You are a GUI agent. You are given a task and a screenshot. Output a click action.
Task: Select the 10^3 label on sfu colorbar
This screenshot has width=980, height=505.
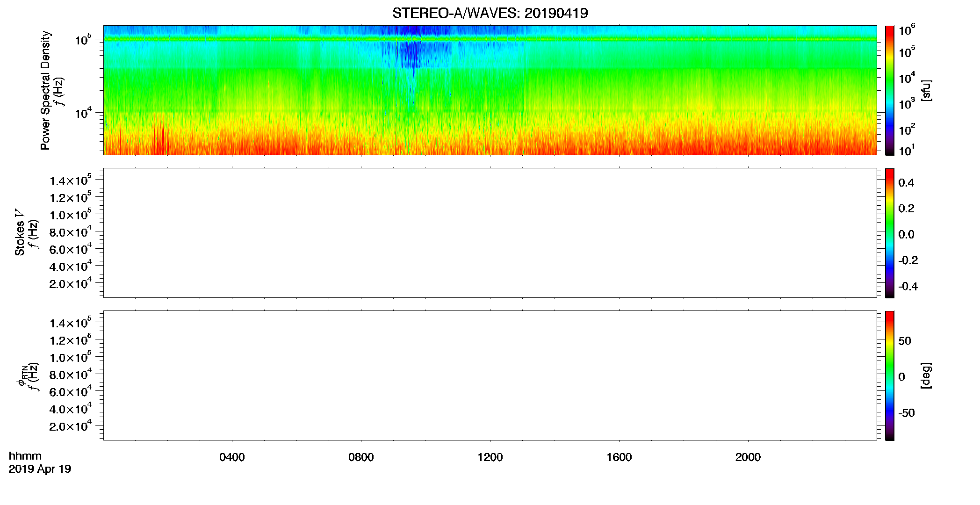pos(907,103)
